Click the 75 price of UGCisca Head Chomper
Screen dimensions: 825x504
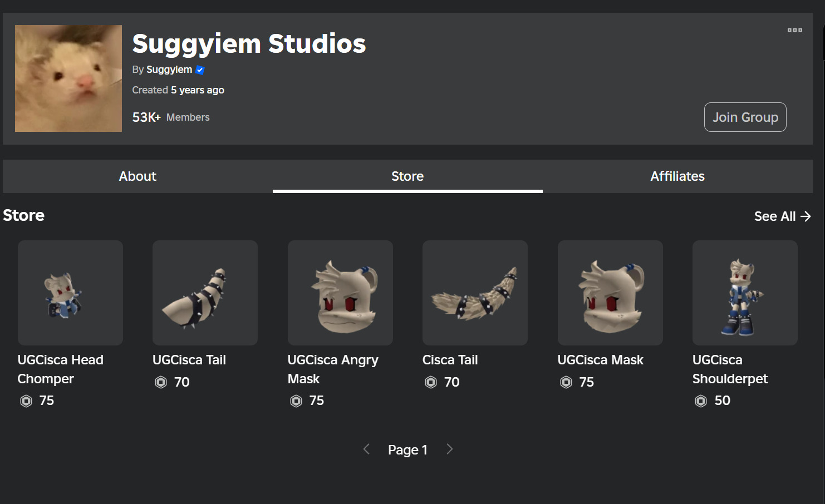click(47, 401)
